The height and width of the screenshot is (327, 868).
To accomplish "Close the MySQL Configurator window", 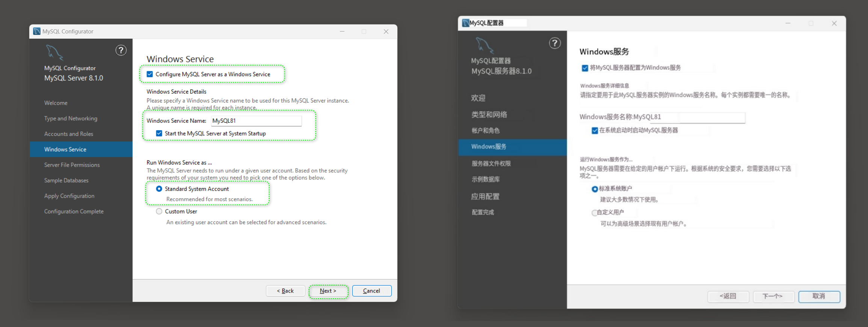I will [x=386, y=32].
